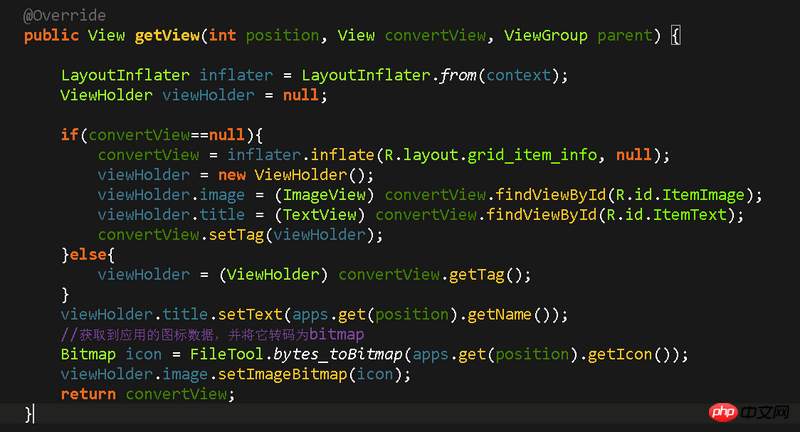Select the public keyword in the method signature
The height and width of the screenshot is (432, 800).
pos(52,35)
